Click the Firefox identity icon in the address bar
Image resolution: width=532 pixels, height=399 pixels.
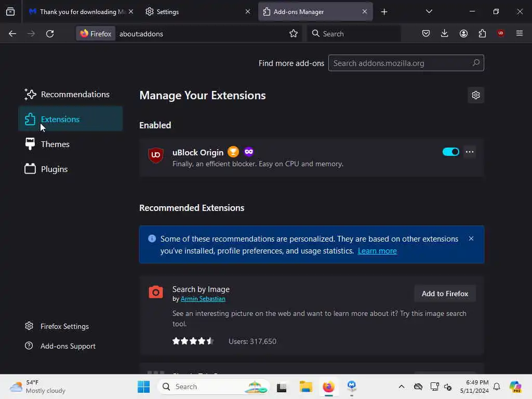coord(96,34)
